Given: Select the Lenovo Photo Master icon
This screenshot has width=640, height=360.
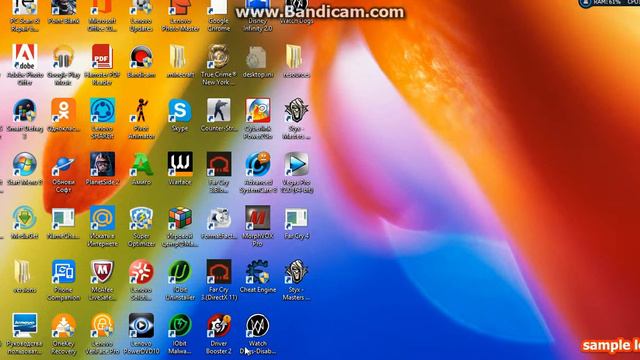Looking at the screenshot, I should pos(180,16).
